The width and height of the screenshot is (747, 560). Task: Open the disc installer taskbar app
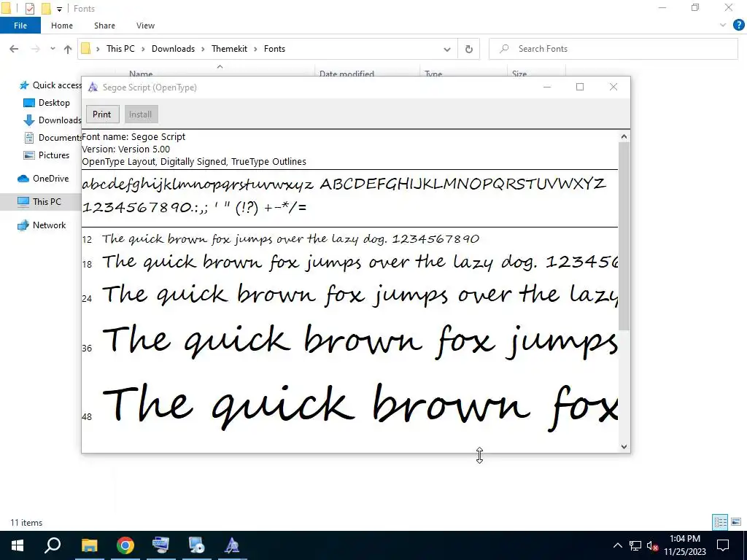point(196,545)
